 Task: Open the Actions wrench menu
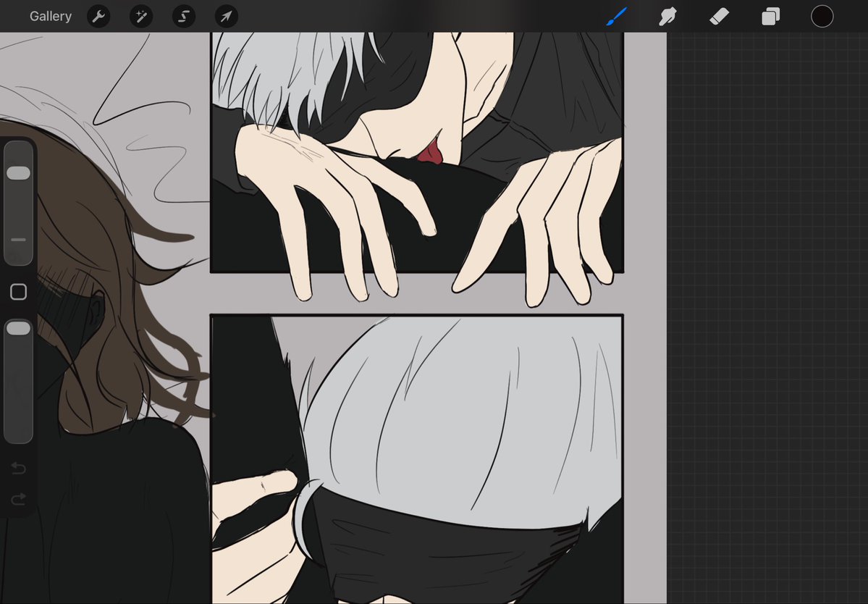coord(98,17)
